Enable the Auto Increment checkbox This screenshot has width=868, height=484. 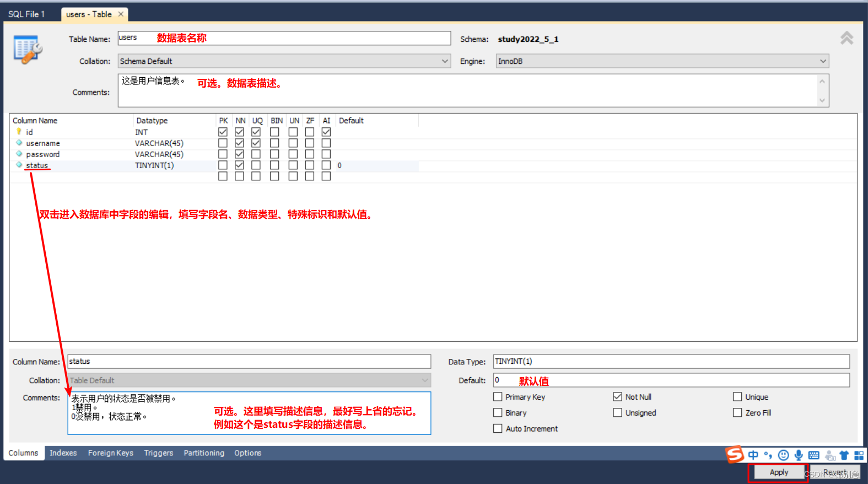(x=498, y=428)
